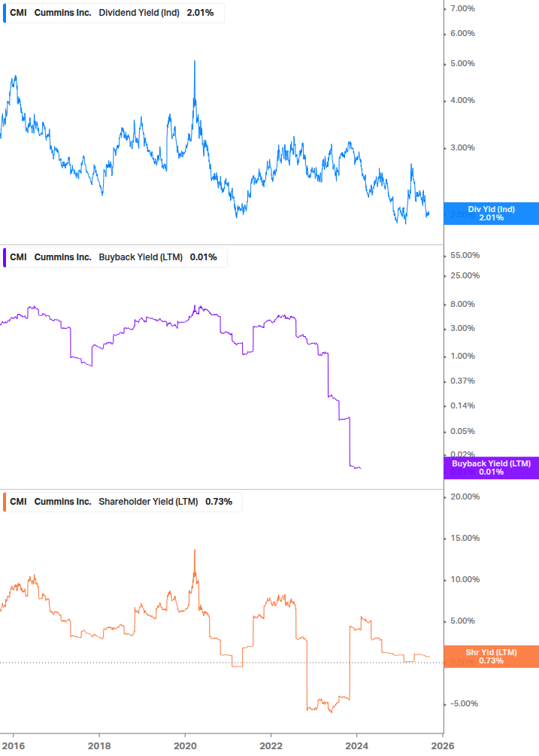Click the 2020 label on time axis
This screenshot has width=539, height=756.
(185, 746)
